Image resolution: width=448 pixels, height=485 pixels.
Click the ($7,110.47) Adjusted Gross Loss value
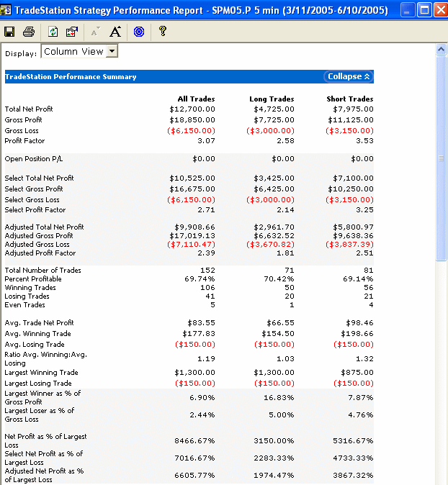pos(192,245)
